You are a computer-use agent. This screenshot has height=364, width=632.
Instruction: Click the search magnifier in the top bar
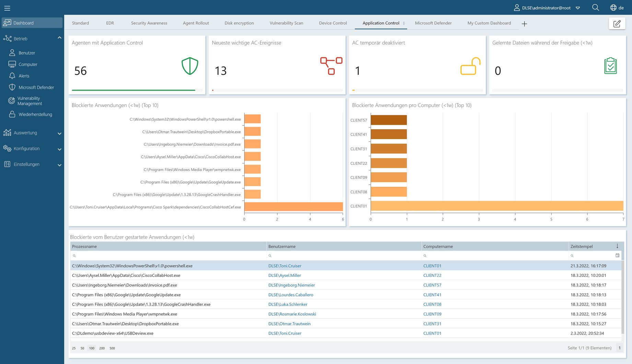pos(596,7)
